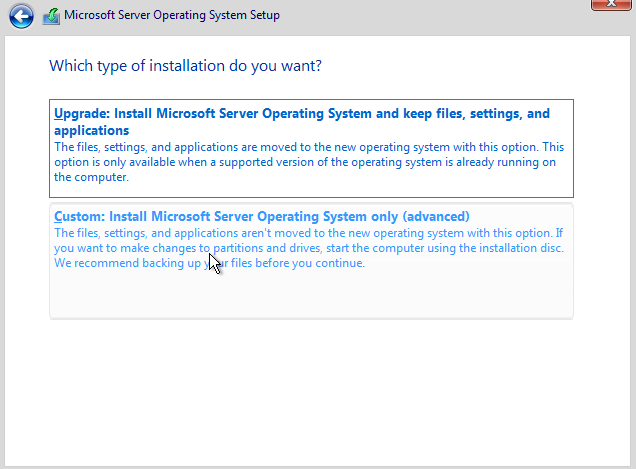Viewport: 636px width, 469px height.
Task: Click the empty title bar area
Action: [x=434, y=16]
